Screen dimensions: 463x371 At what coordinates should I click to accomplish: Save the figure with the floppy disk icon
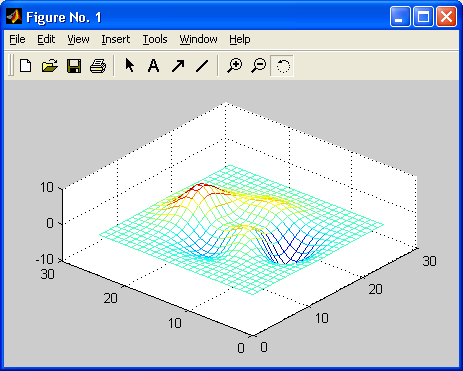tap(74, 66)
